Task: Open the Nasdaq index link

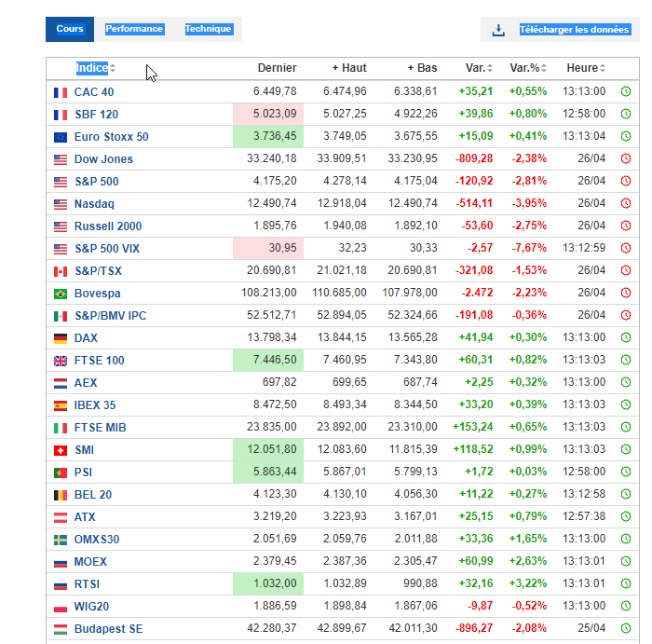Action: pyautogui.click(x=94, y=204)
